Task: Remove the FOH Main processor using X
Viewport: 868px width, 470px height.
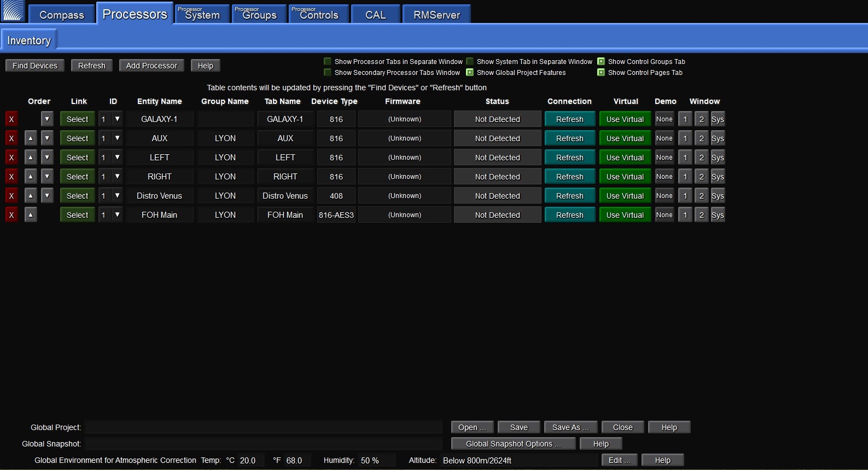Action: [x=11, y=215]
